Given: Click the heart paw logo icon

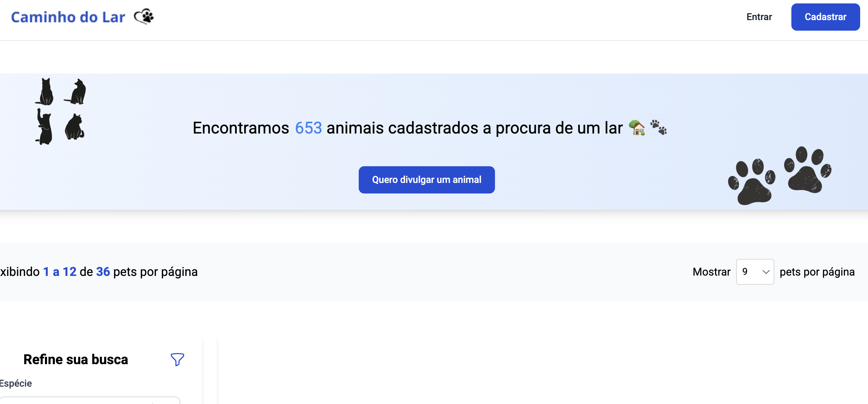Looking at the screenshot, I should [144, 16].
